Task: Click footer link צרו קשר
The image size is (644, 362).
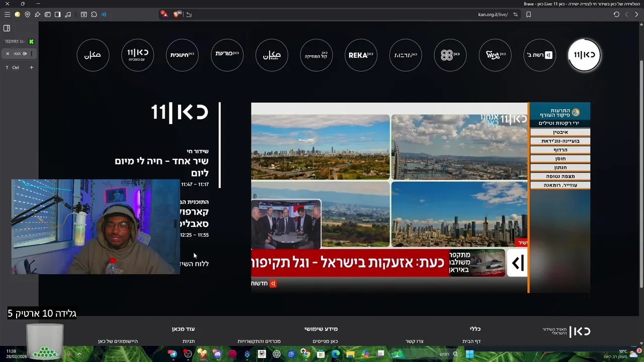Action: (x=415, y=341)
